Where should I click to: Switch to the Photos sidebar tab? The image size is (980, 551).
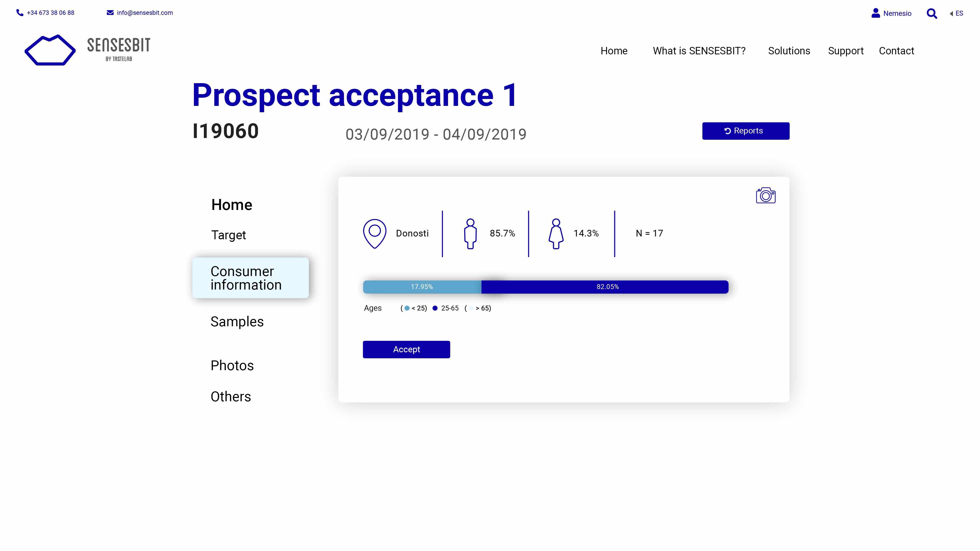[232, 366]
